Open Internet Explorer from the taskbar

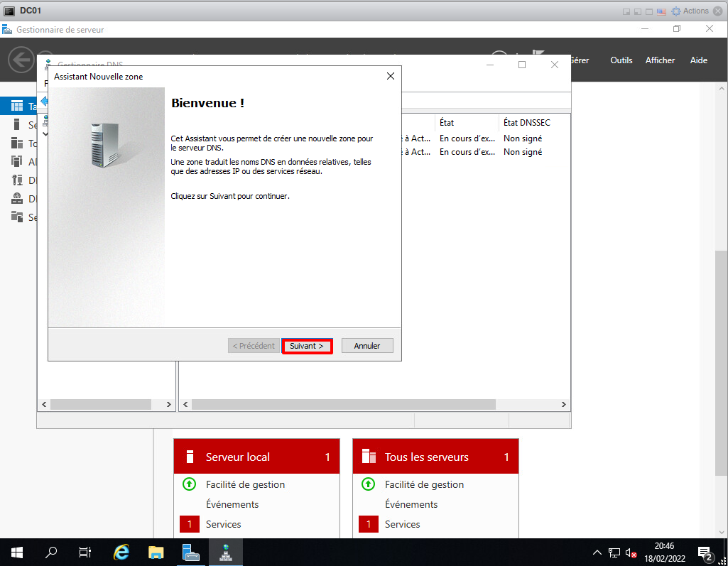coord(121,552)
